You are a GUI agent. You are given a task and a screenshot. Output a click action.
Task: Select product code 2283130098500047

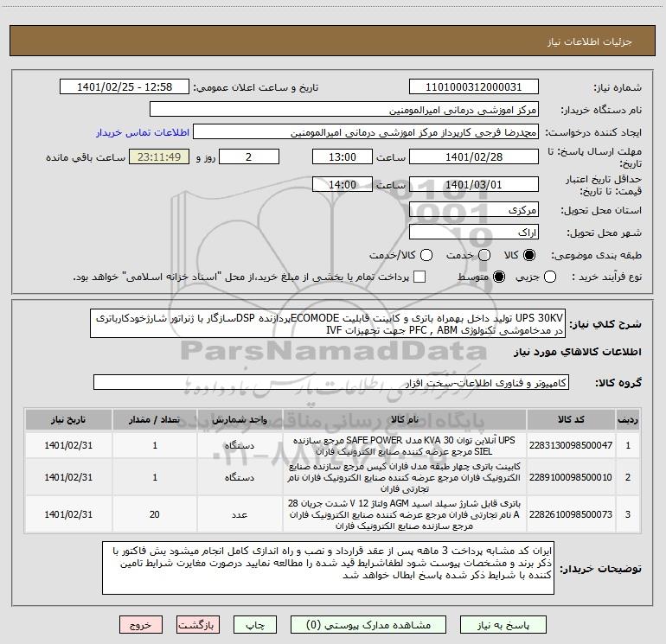(571, 445)
